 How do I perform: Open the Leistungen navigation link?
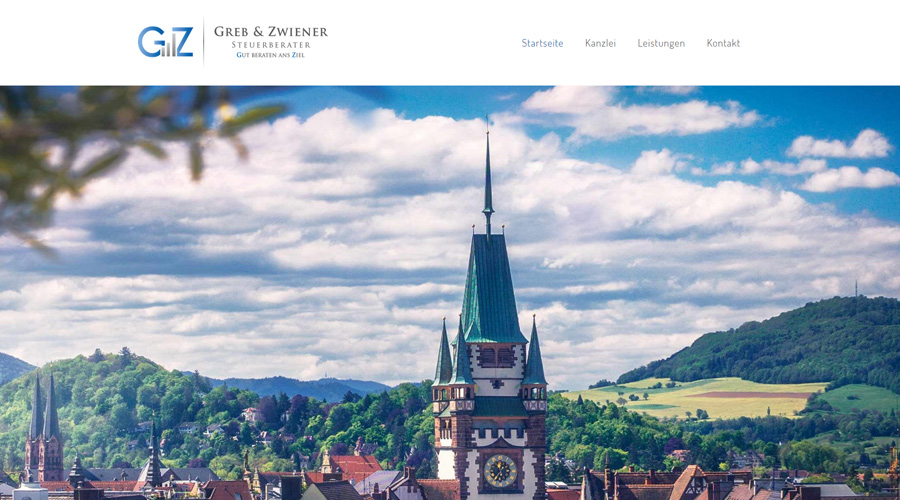pos(661,43)
